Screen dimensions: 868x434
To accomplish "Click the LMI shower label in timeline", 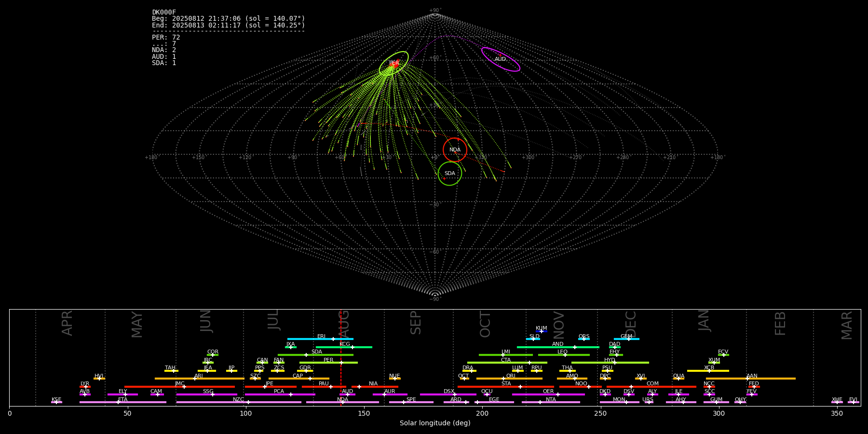I will click(505, 352).
